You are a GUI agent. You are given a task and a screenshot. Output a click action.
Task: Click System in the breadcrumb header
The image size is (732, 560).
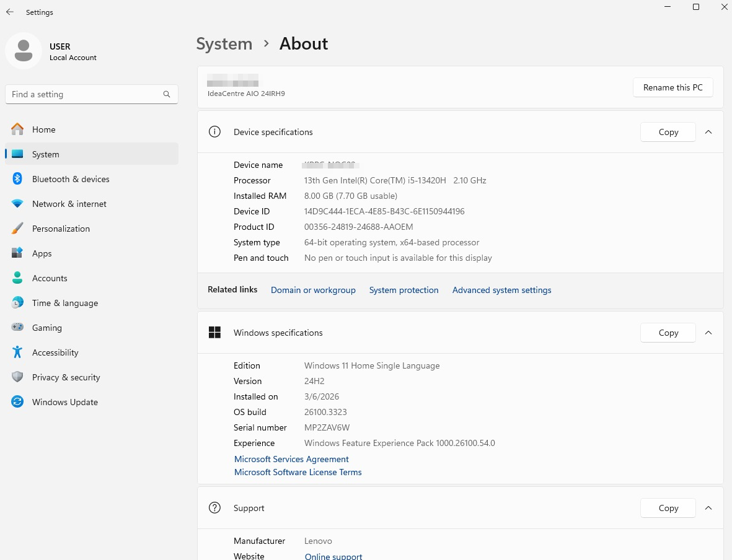coord(224,44)
